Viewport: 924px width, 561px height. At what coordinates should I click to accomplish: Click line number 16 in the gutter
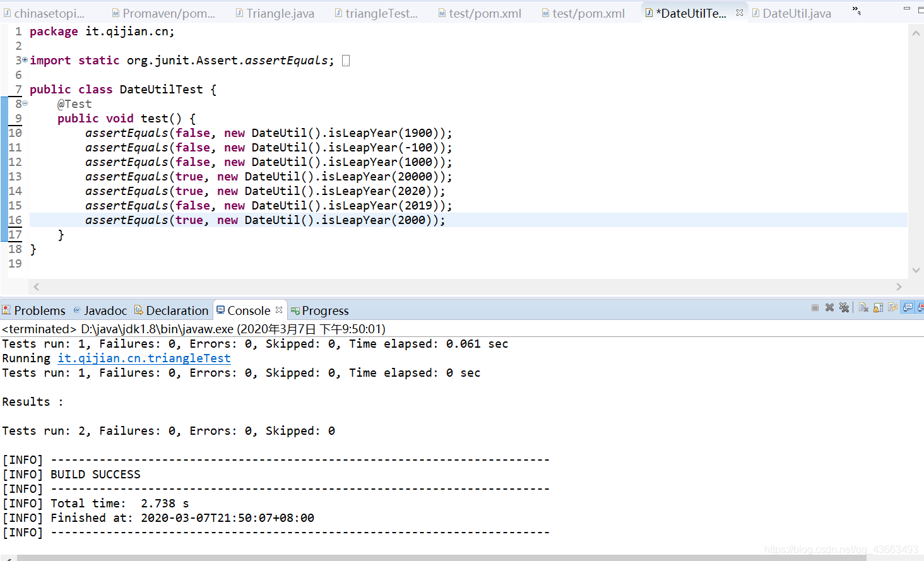[15, 220]
